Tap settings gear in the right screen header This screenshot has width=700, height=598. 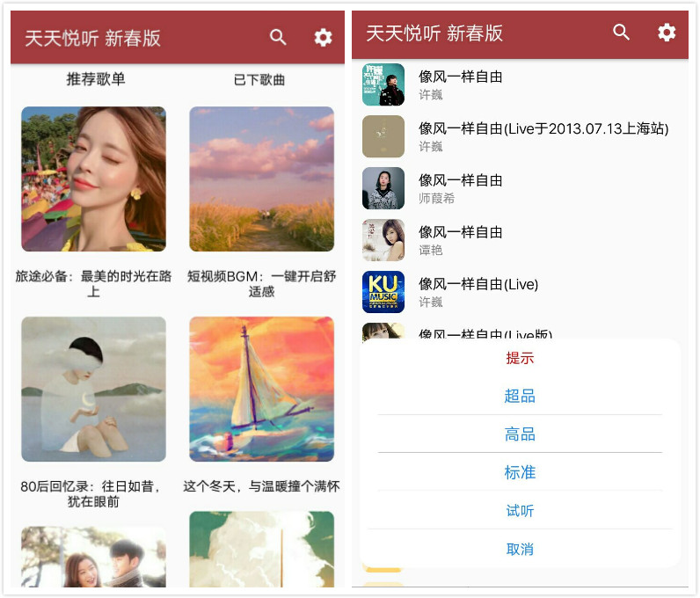pyautogui.click(x=666, y=33)
